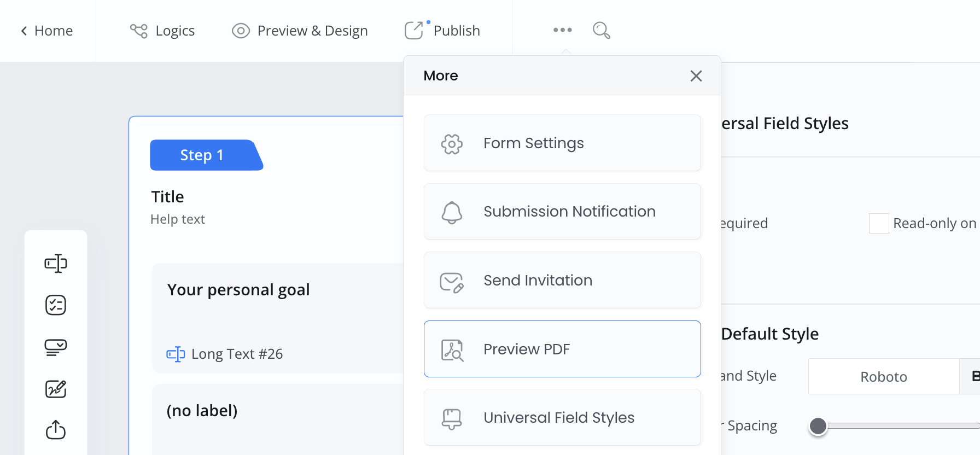Go back to Home
The height and width of the screenshot is (455, 980).
pos(47,31)
